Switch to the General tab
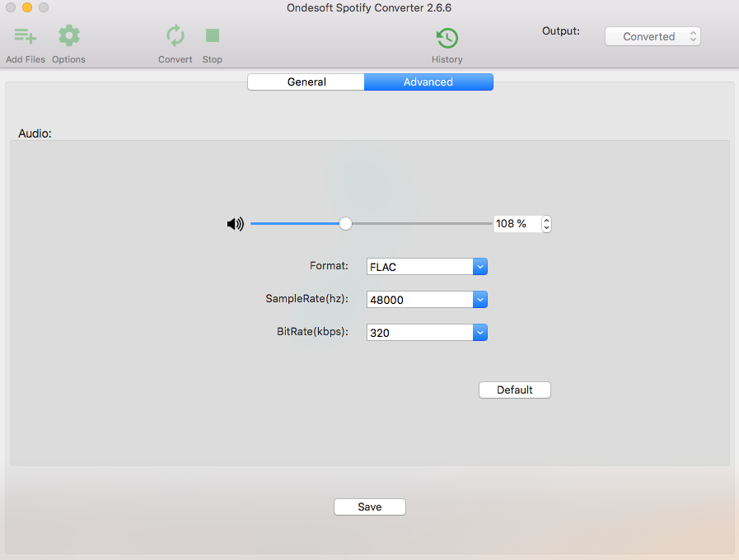The width and height of the screenshot is (739, 560). [306, 82]
